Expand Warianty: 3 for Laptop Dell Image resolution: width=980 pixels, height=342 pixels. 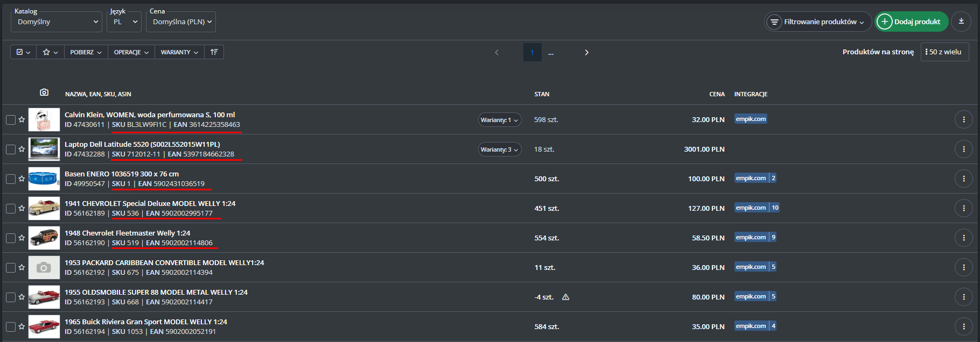[499, 149]
